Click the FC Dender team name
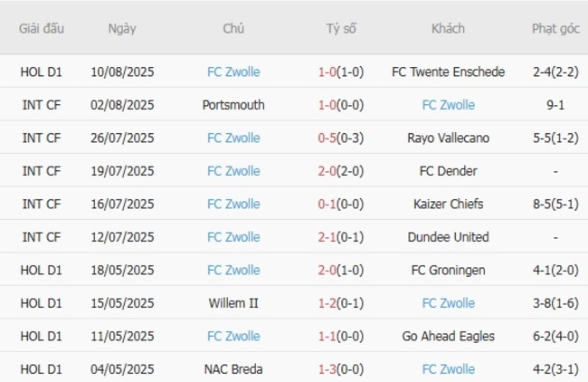Image resolution: width=588 pixels, height=382 pixels. 448,171
